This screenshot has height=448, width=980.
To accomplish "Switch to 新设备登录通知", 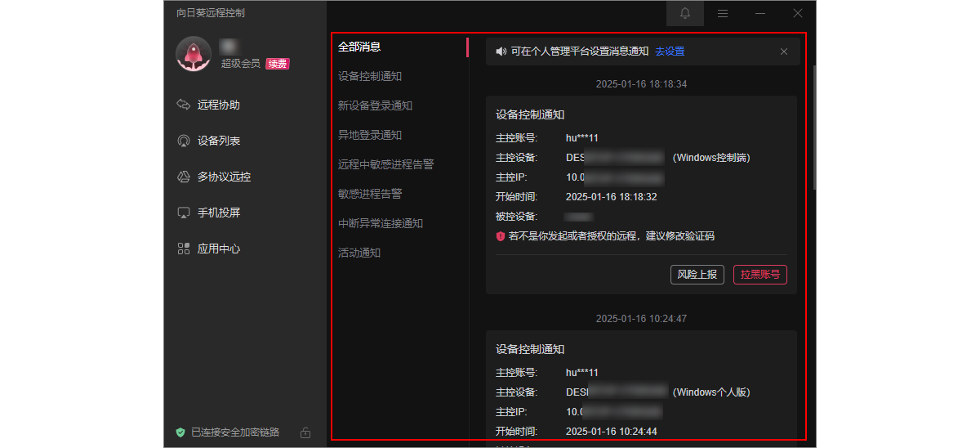I will (375, 105).
